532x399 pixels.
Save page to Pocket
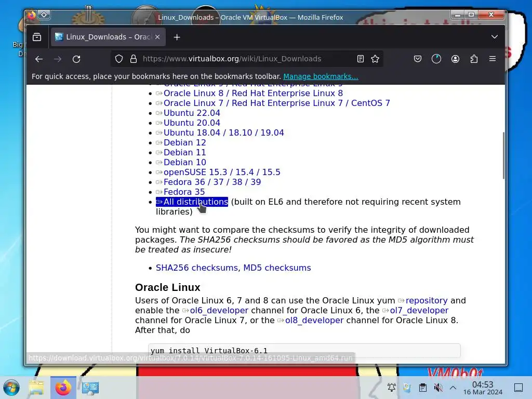click(x=418, y=59)
